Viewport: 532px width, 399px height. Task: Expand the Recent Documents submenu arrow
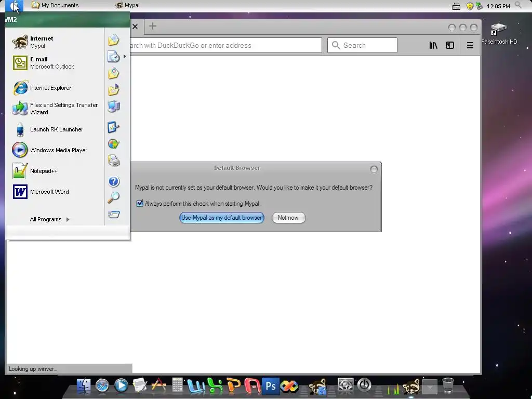tap(125, 57)
